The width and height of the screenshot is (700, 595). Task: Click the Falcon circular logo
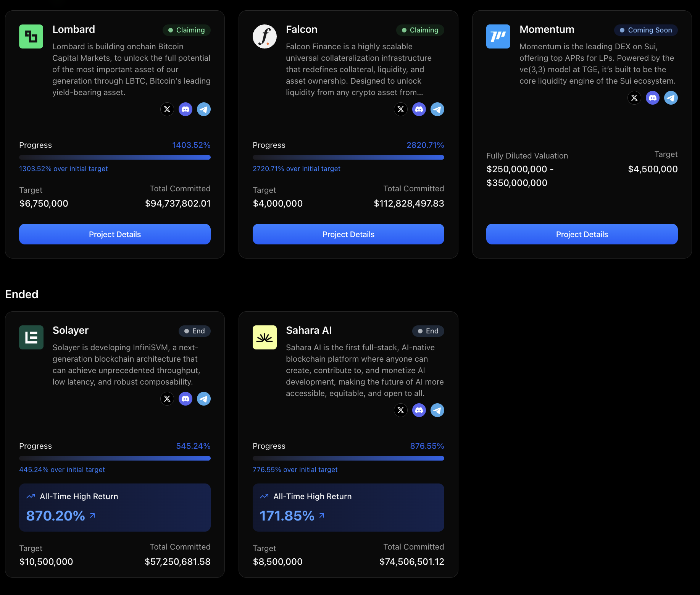[x=265, y=36]
